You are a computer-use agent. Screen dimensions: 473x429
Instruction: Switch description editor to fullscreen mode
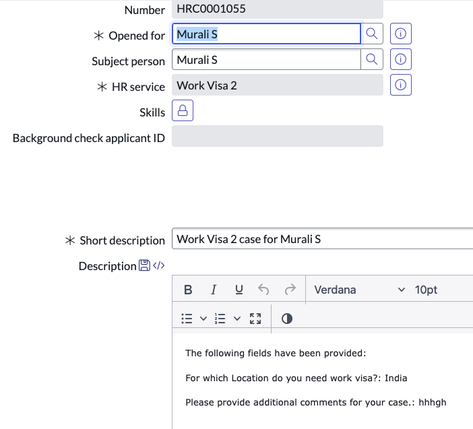pyautogui.click(x=255, y=319)
